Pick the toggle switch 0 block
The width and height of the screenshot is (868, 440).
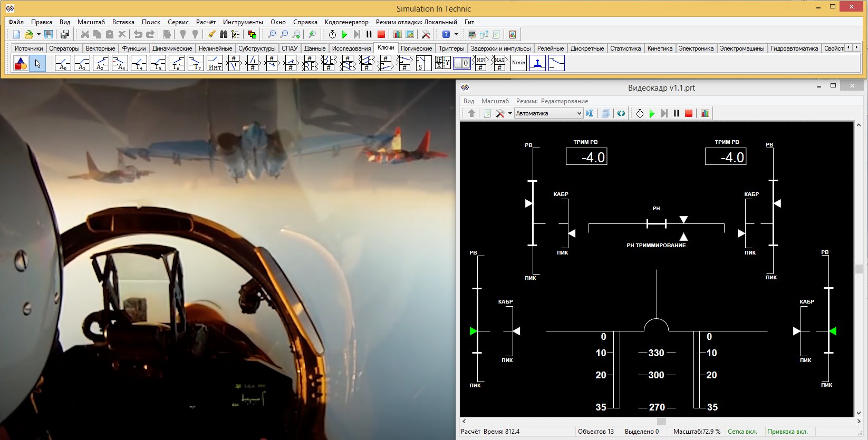point(461,63)
